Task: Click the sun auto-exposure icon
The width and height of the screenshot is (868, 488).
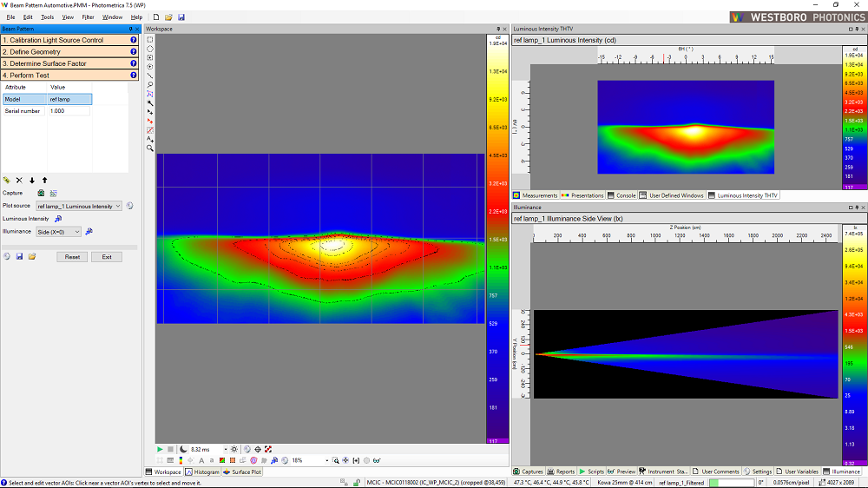Action: point(234,449)
